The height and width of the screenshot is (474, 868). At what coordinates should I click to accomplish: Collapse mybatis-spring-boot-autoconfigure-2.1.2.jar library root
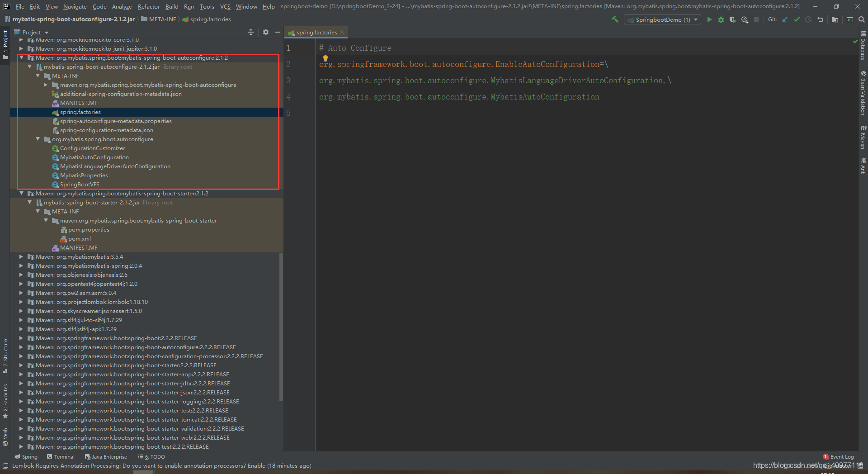pos(29,66)
